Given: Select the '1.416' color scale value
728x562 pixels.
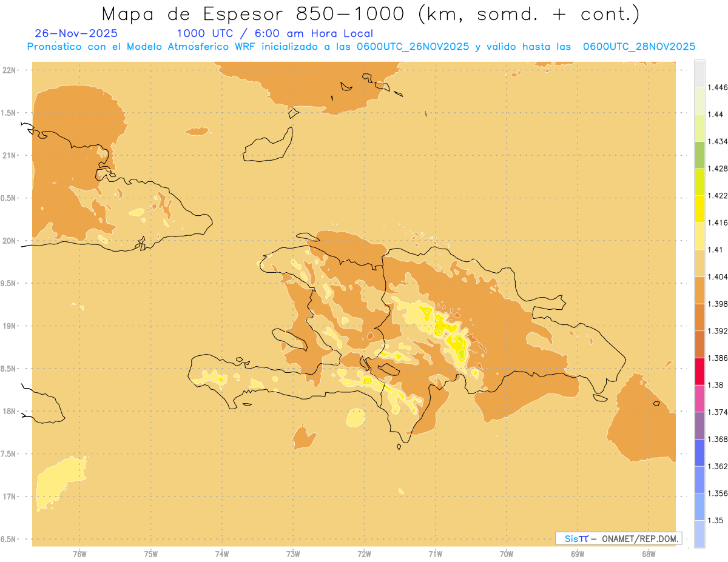Looking at the screenshot, I should (x=718, y=222).
